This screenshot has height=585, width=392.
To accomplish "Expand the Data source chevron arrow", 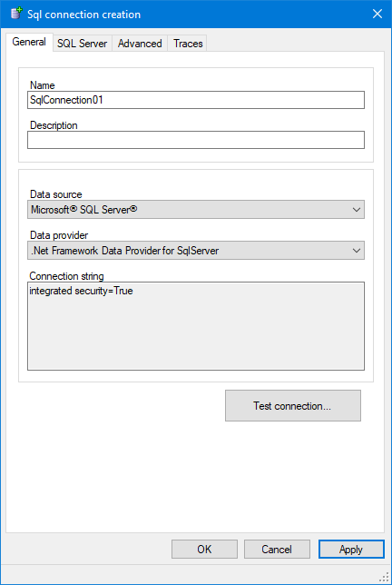I will [x=357, y=210].
